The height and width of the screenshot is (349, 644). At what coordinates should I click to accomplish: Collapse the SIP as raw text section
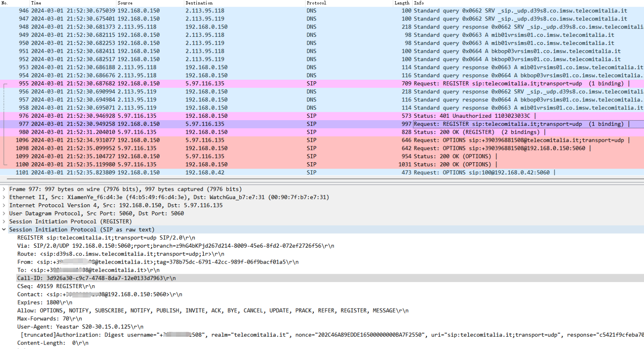pos(4,230)
